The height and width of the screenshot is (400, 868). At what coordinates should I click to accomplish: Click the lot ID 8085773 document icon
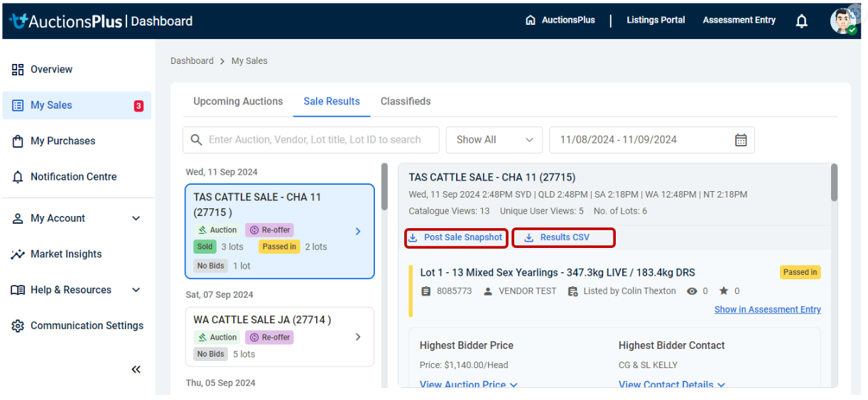click(x=426, y=291)
